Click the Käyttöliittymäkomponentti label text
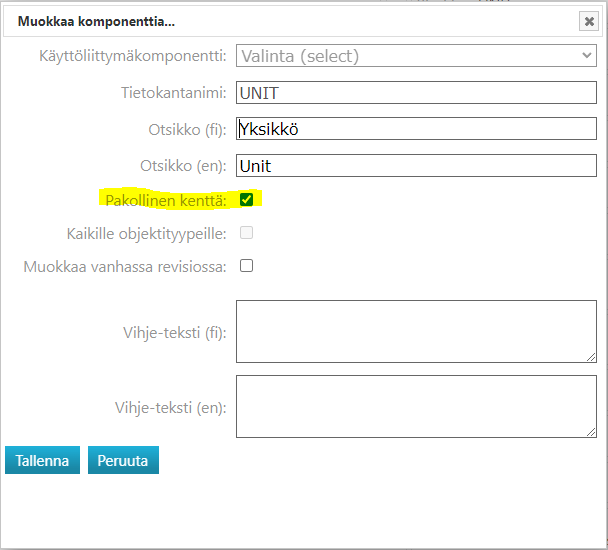The height and width of the screenshot is (550, 608). (131, 56)
